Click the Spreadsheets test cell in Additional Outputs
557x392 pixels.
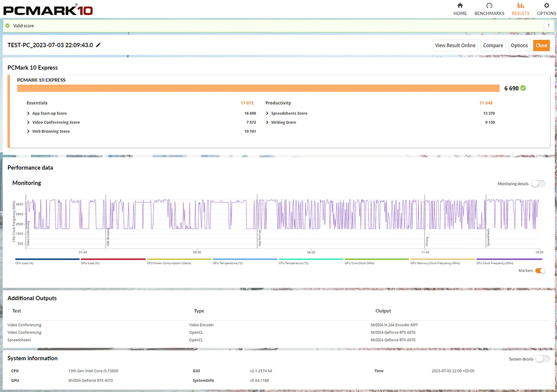click(19, 340)
